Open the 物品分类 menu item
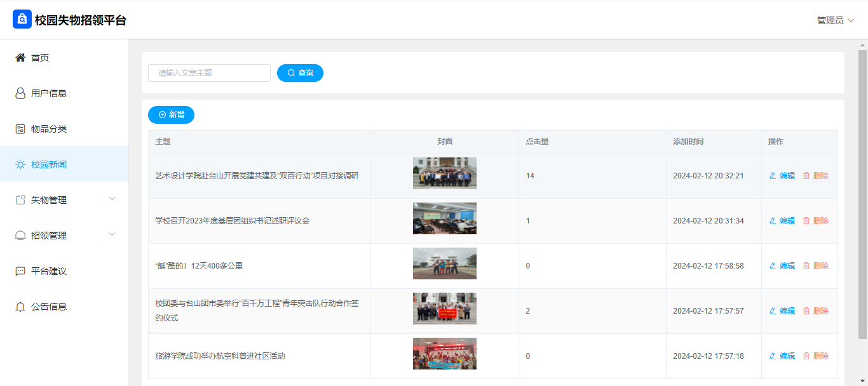The height and width of the screenshot is (386, 868). click(49, 129)
